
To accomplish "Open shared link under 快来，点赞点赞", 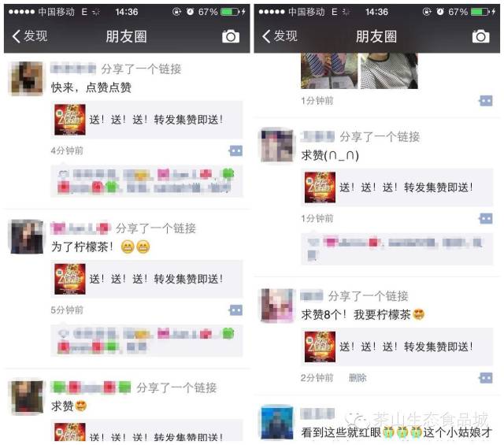I will [x=146, y=120].
